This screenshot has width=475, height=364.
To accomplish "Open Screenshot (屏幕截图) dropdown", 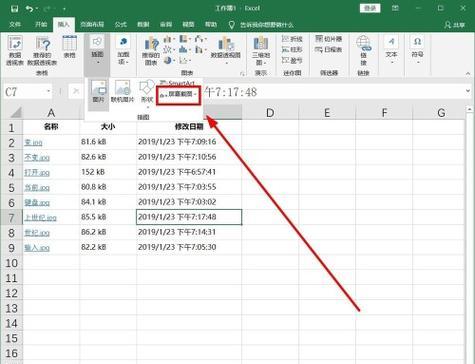I will point(179,95).
